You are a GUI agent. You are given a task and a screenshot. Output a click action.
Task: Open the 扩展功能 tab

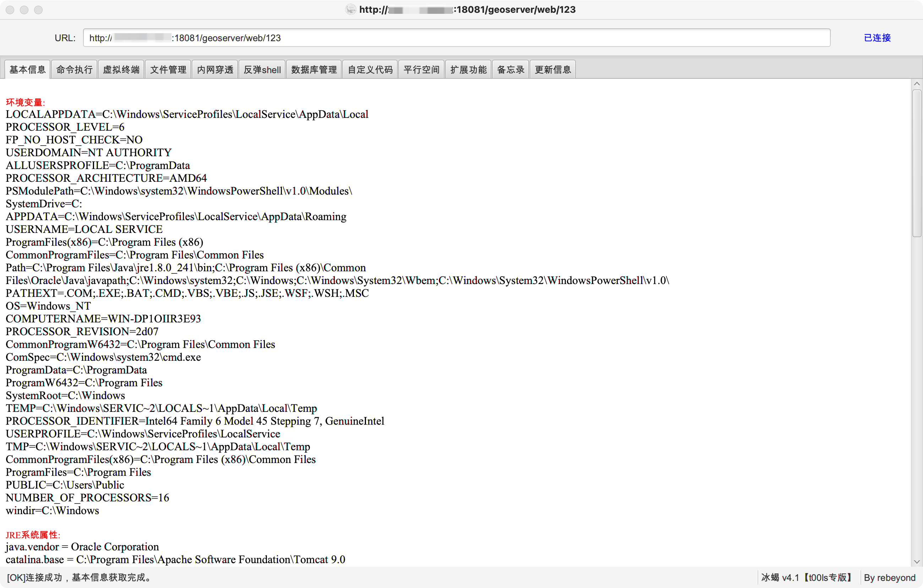coord(468,69)
